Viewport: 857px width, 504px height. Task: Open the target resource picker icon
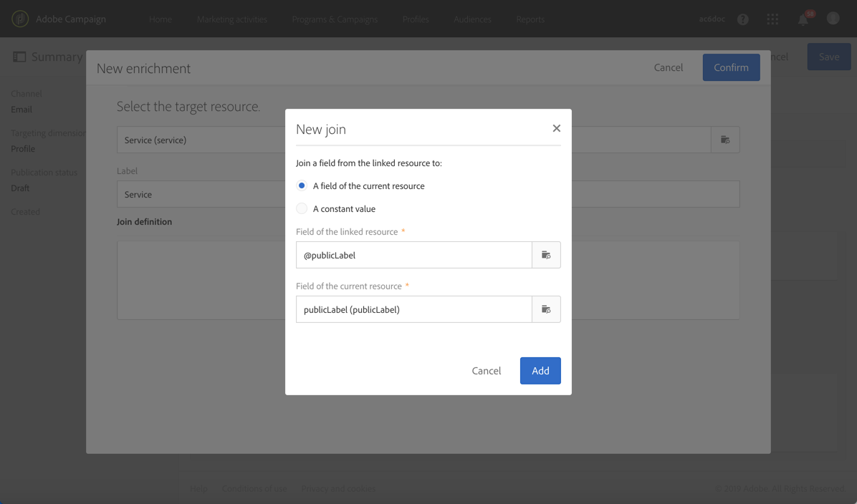pos(725,140)
